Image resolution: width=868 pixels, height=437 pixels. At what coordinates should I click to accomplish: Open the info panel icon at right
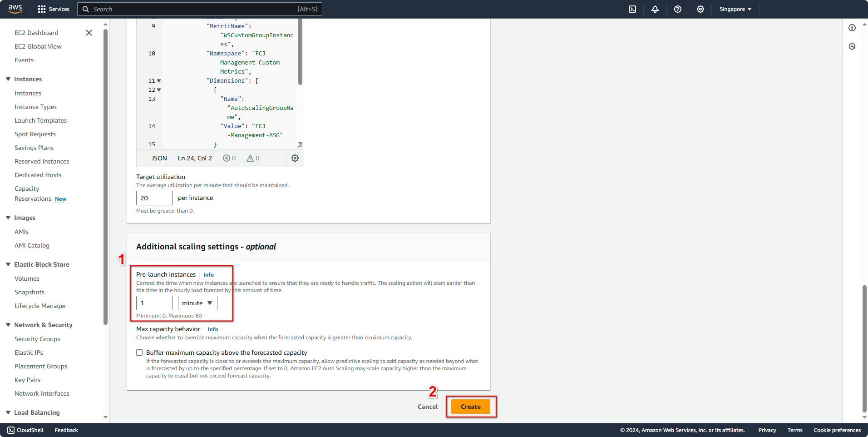coord(852,28)
